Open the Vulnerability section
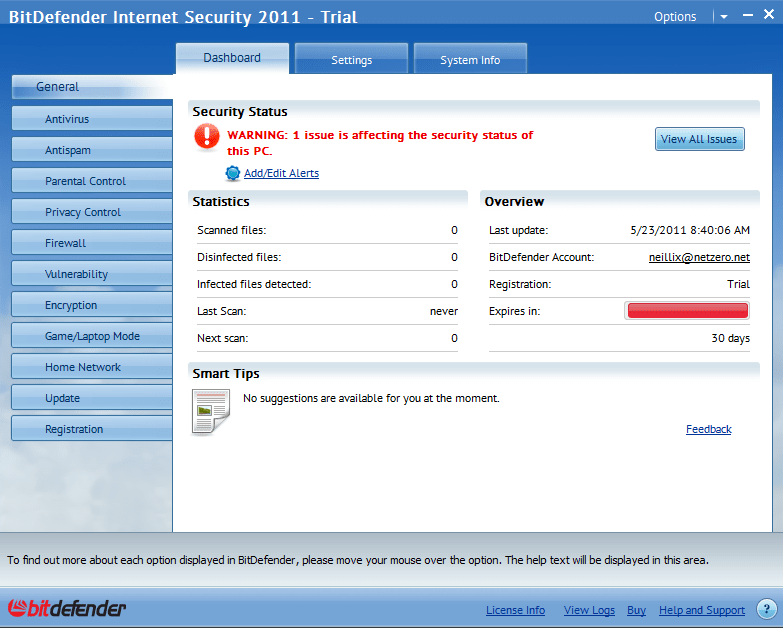 (x=92, y=274)
